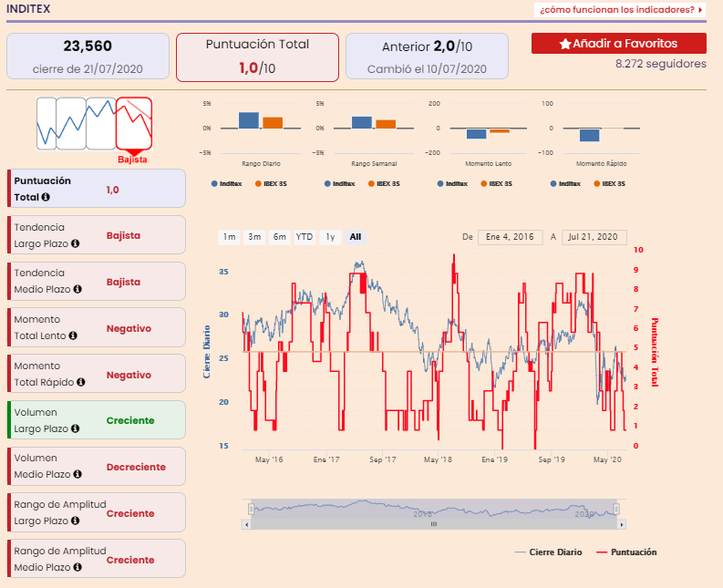Viewport: 723px width, 588px height.
Task: Click the Volumen Largo Plazo Creciente value
Action: (x=130, y=420)
